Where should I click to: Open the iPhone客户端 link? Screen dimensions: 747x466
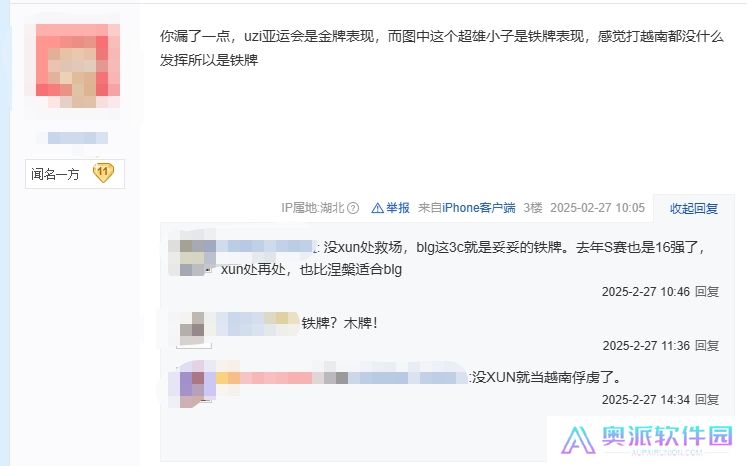pyautogui.click(x=479, y=208)
